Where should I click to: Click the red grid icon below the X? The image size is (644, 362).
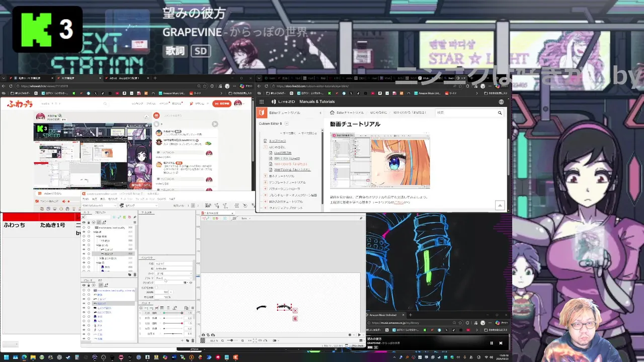coord(295,319)
